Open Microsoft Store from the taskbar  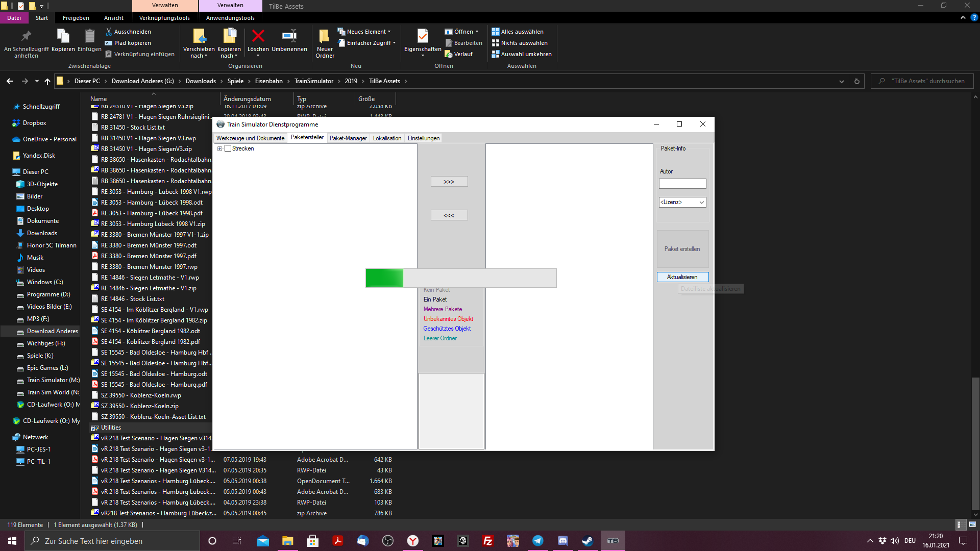click(x=313, y=541)
